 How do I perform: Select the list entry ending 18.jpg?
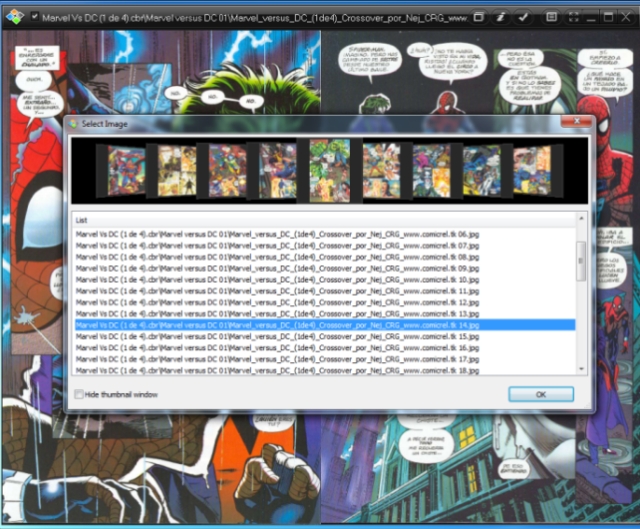[325, 370]
